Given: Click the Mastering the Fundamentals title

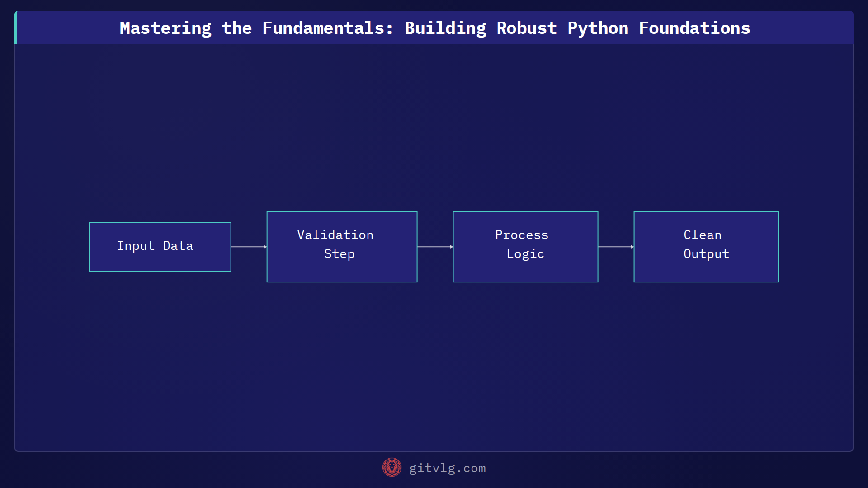Looking at the screenshot, I should (x=434, y=28).
